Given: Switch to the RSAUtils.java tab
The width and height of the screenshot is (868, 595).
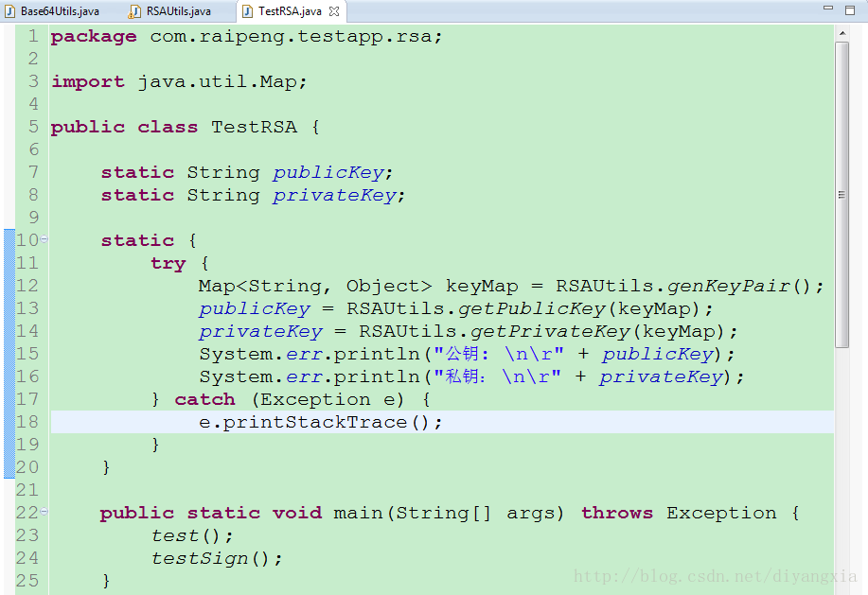Looking at the screenshot, I should [171, 11].
